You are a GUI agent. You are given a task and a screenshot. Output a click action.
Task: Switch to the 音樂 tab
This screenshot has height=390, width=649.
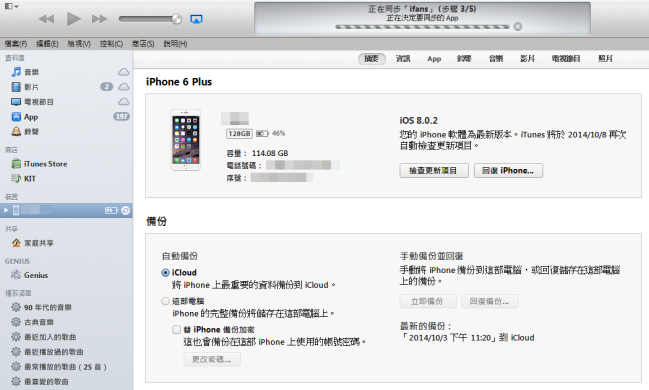click(x=496, y=59)
